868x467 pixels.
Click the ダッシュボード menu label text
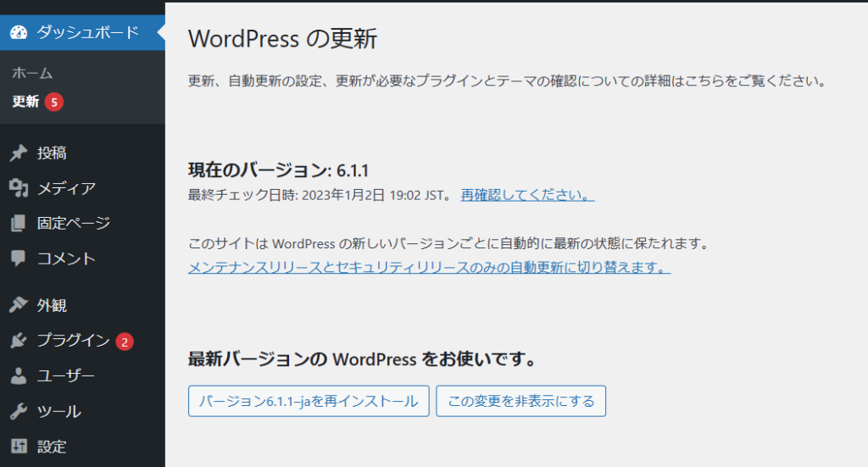coord(87,33)
